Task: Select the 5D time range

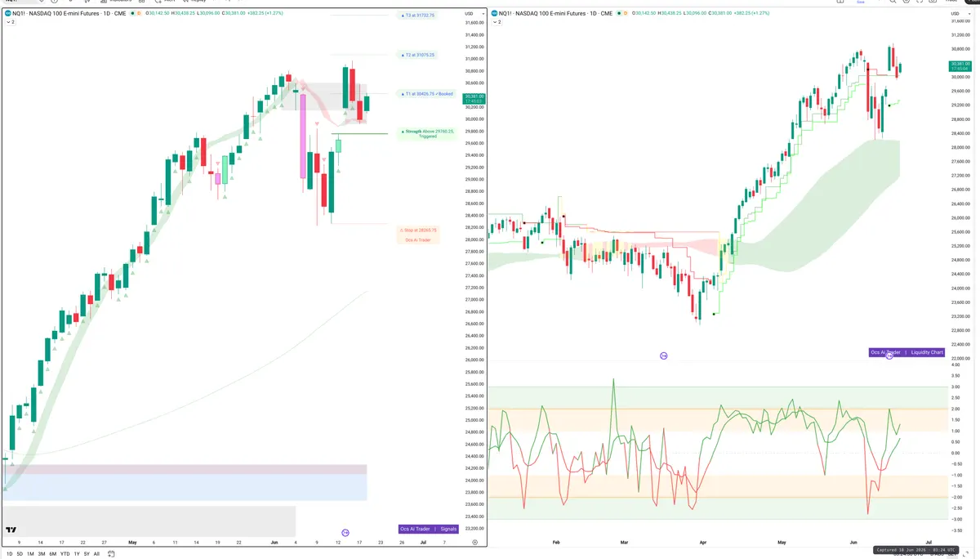Action: click(x=20, y=554)
